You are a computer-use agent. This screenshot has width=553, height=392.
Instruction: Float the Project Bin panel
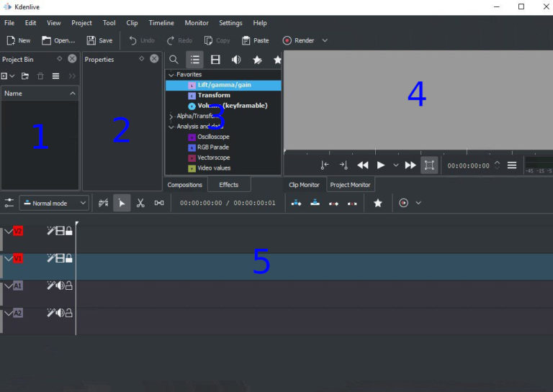(60, 58)
